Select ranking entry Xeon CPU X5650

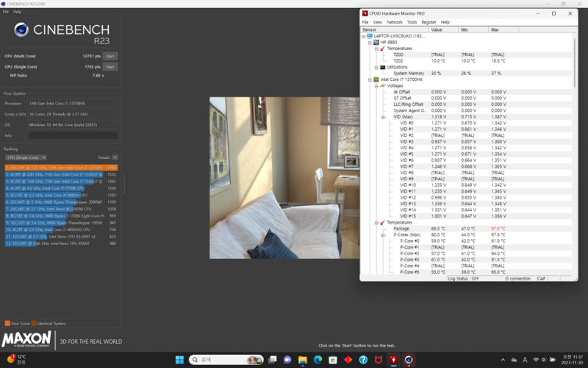click(x=61, y=244)
